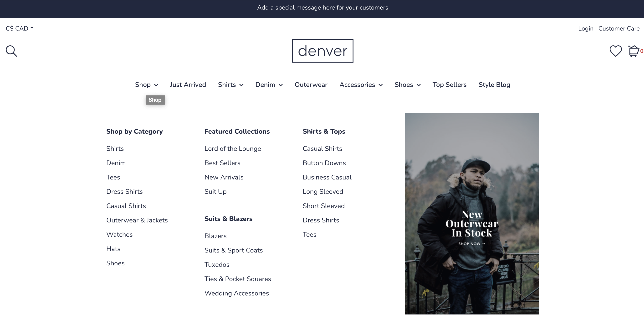The height and width of the screenshot is (326, 644).
Task: Collapse the Shop mega menu
Action: (147, 85)
